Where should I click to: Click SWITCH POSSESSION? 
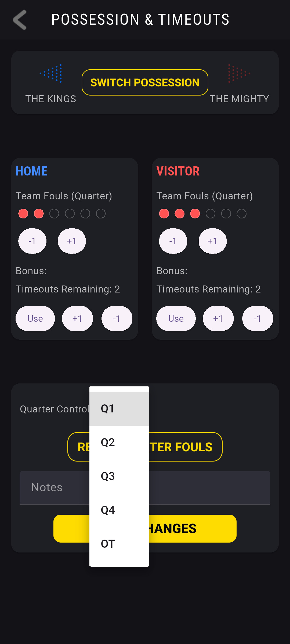pyautogui.click(x=145, y=82)
